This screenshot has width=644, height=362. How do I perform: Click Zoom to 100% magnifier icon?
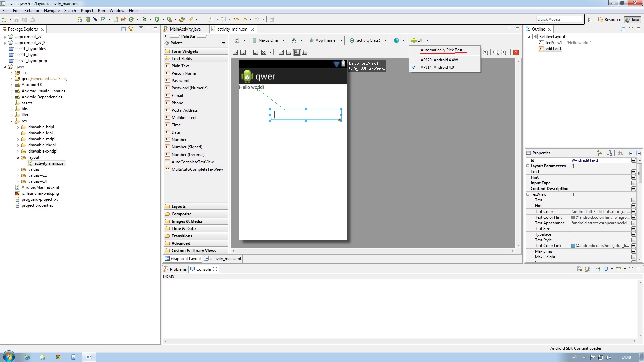pos(486,52)
